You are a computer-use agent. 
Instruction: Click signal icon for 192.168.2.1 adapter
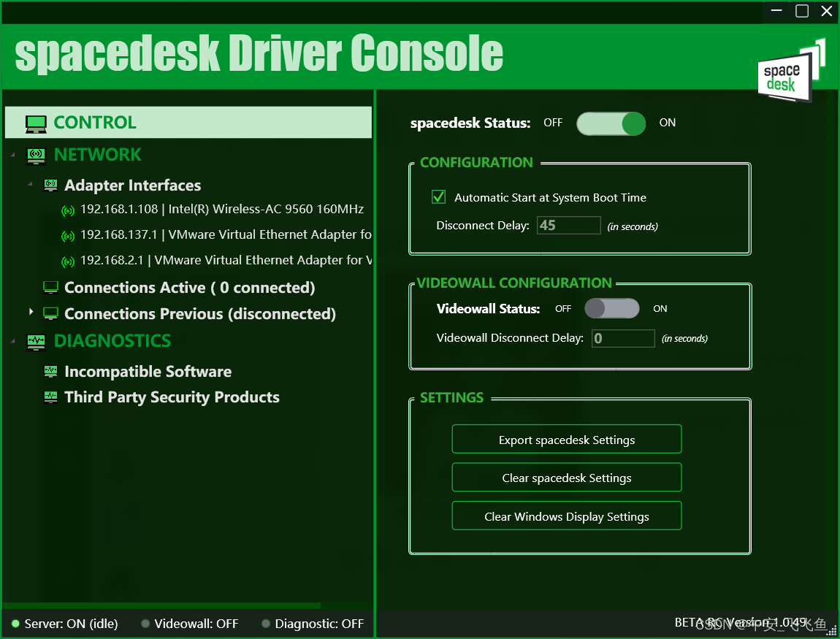pos(68,262)
